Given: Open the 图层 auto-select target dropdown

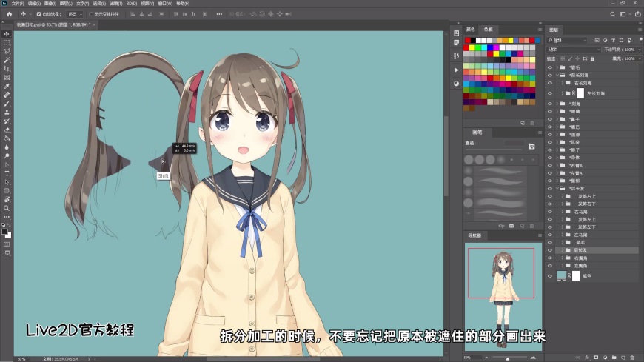Looking at the screenshot, I should coord(75,14).
